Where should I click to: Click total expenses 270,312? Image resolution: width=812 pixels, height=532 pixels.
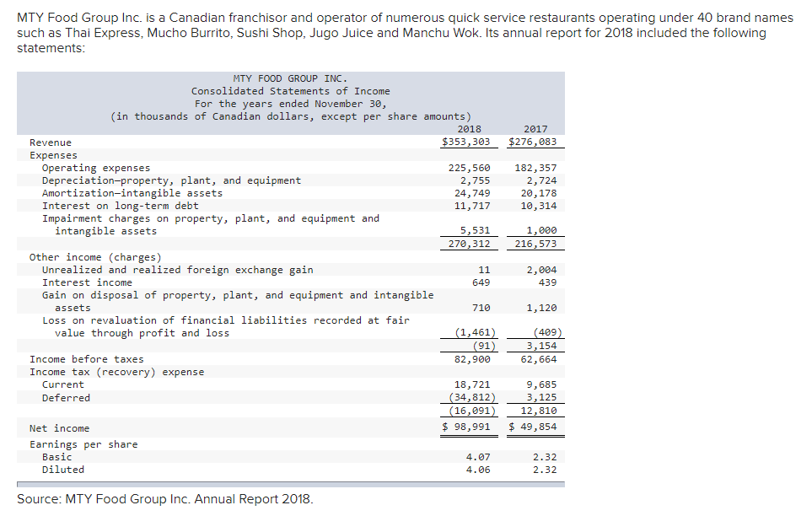[x=469, y=244]
